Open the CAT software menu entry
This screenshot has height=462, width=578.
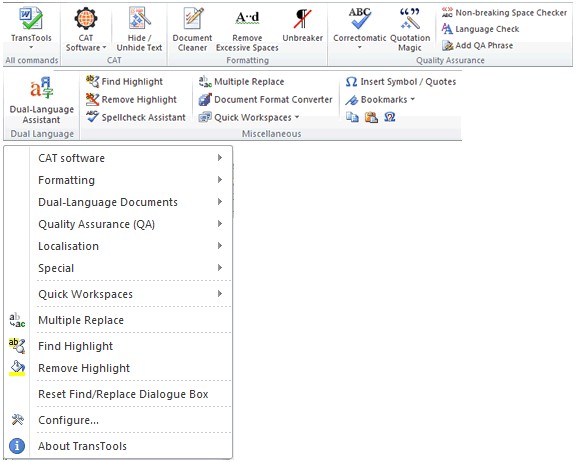(118, 158)
